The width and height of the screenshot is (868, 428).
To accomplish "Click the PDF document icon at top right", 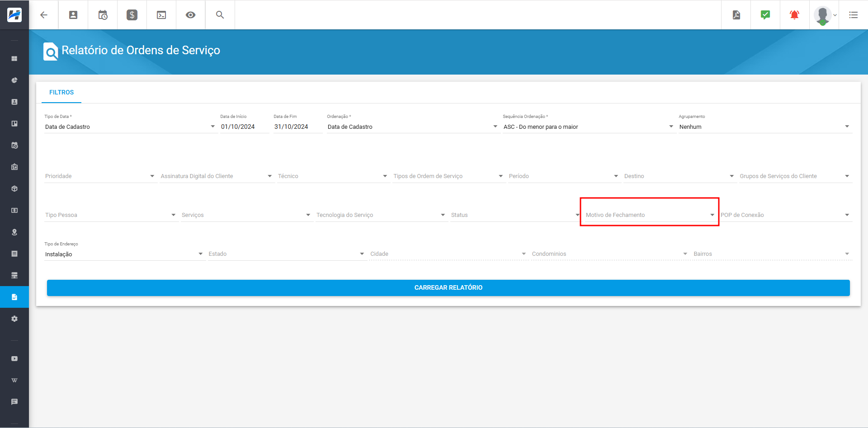I will pos(736,15).
